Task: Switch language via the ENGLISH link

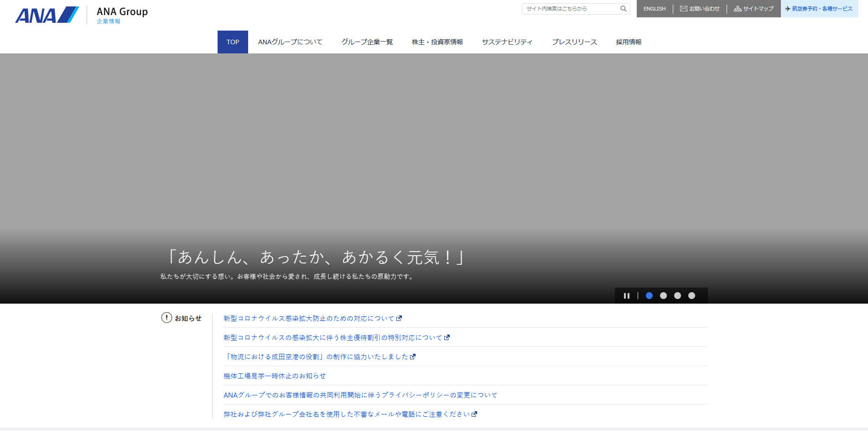Action: [x=655, y=9]
